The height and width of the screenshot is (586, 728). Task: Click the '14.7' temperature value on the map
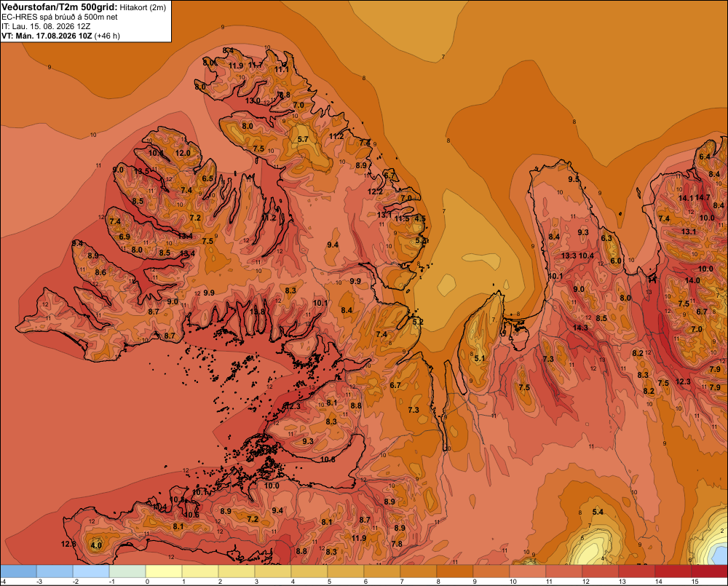click(703, 197)
